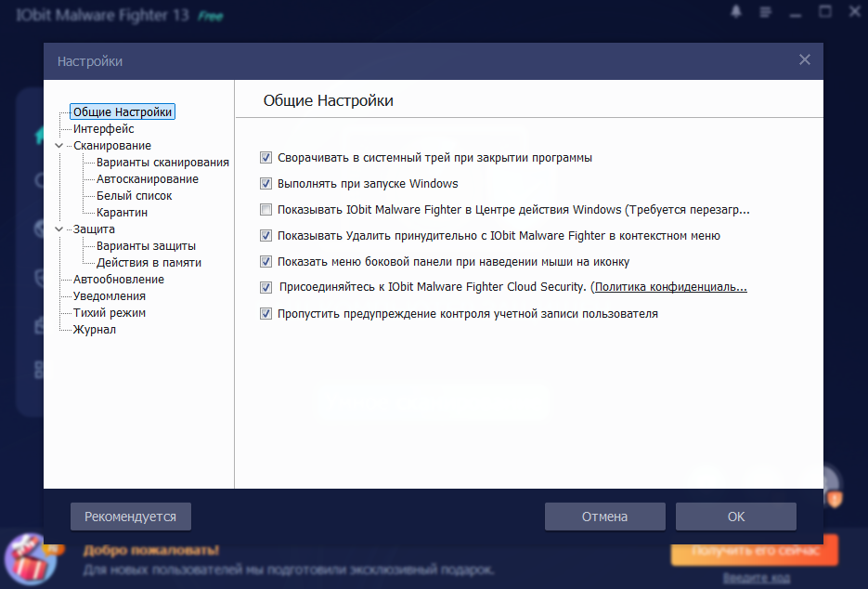The width and height of the screenshot is (868, 589).
Task: Click the orange Получить его сейчас button
Action: [x=755, y=550]
